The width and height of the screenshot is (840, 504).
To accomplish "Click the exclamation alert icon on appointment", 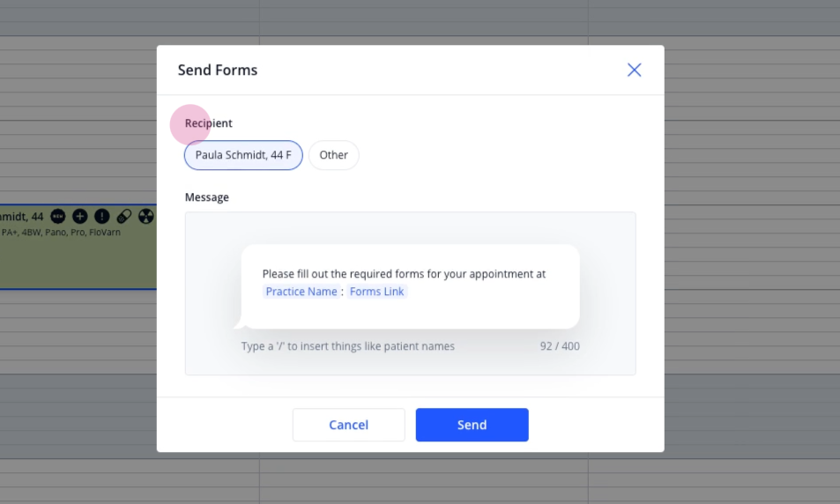I will pyautogui.click(x=101, y=217).
